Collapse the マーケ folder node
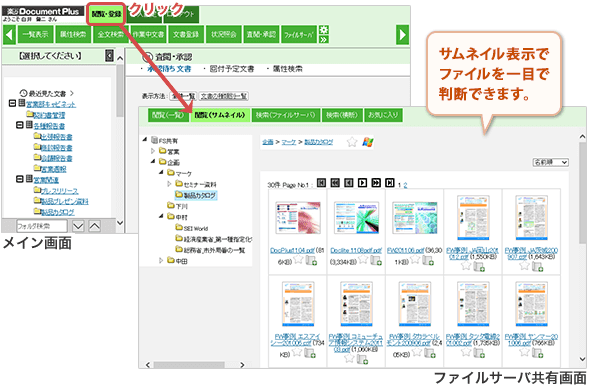The image size is (589, 385). pyautogui.click(x=161, y=172)
